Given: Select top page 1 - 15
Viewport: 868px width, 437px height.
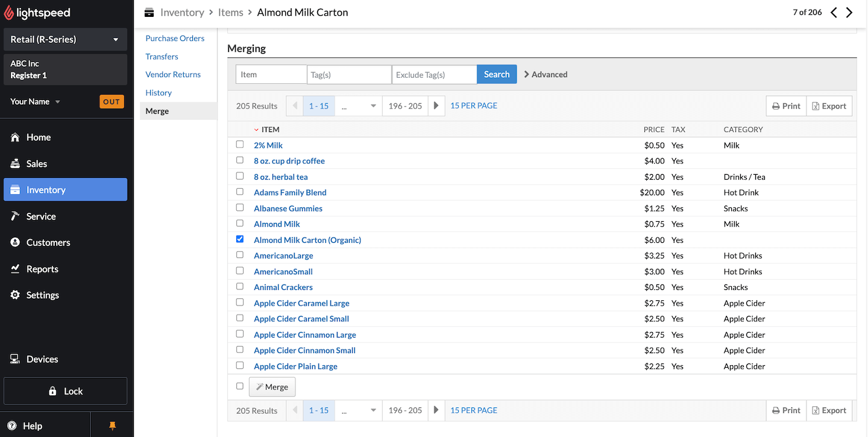Looking at the screenshot, I should click(x=319, y=106).
